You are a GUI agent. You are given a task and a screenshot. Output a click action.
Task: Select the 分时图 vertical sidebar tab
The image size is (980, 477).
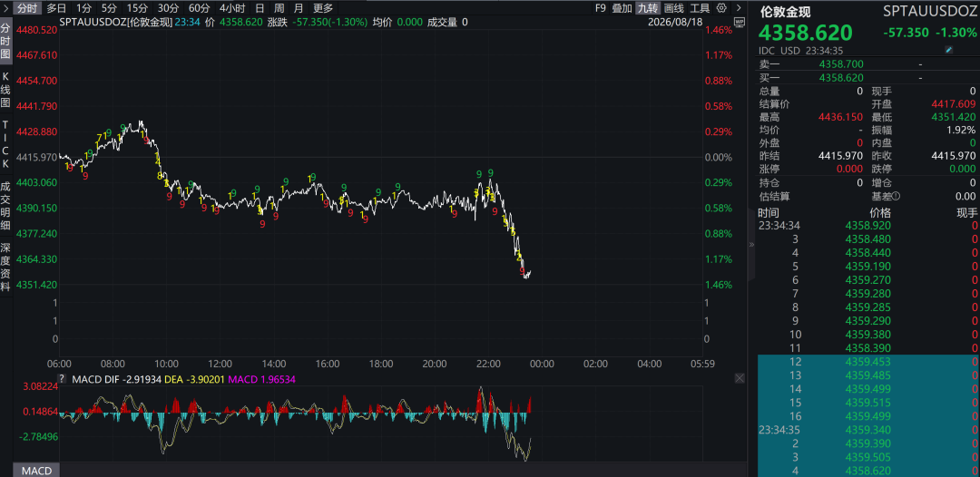[x=5, y=41]
